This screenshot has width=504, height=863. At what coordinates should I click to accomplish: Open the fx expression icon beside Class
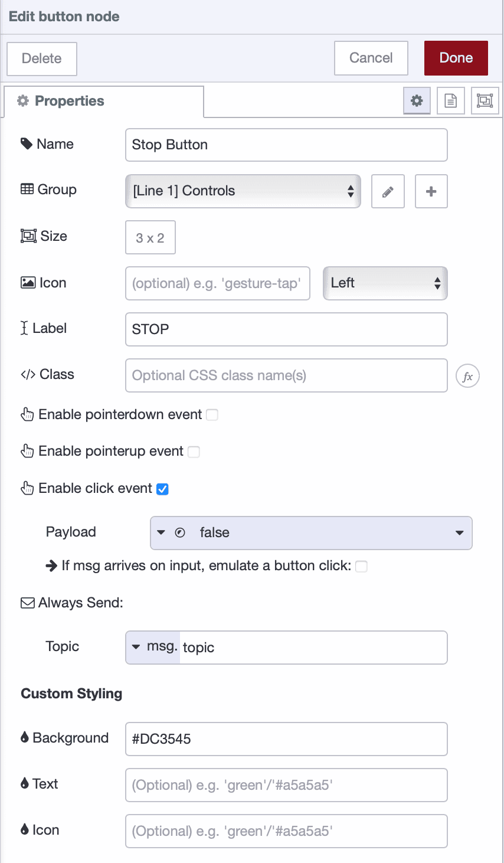467,375
